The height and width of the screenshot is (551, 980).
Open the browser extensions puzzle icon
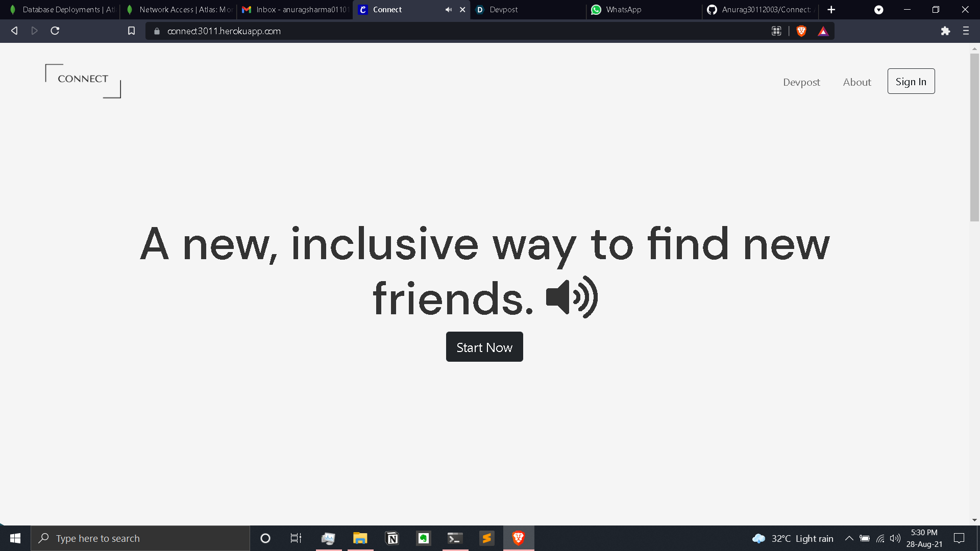point(945,31)
